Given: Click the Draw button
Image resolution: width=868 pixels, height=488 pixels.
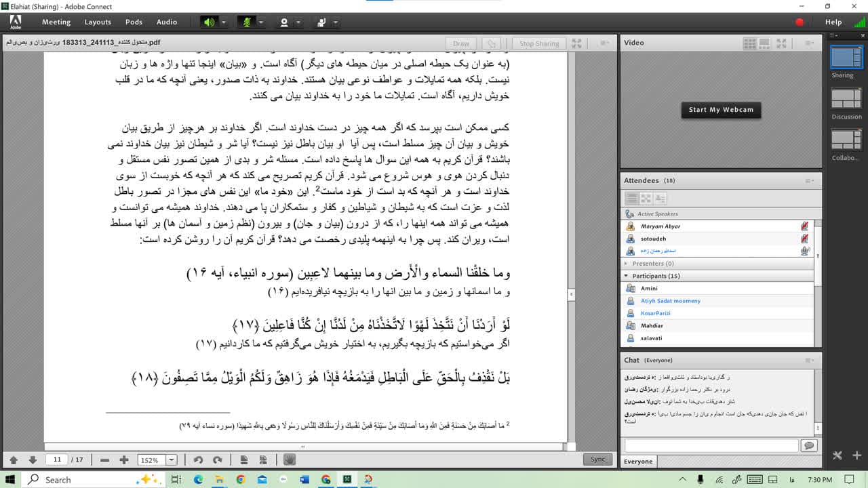Looking at the screenshot, I should coord(461,43).
